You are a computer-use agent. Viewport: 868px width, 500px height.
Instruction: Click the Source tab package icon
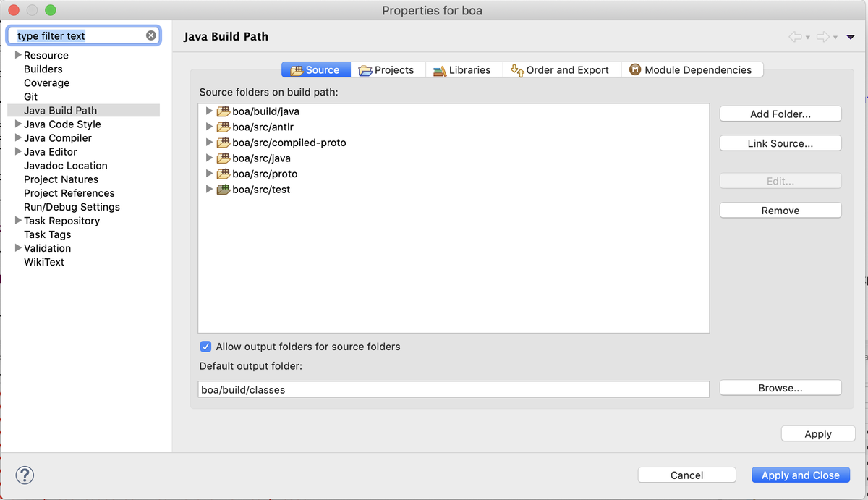[x=299, y=69]
